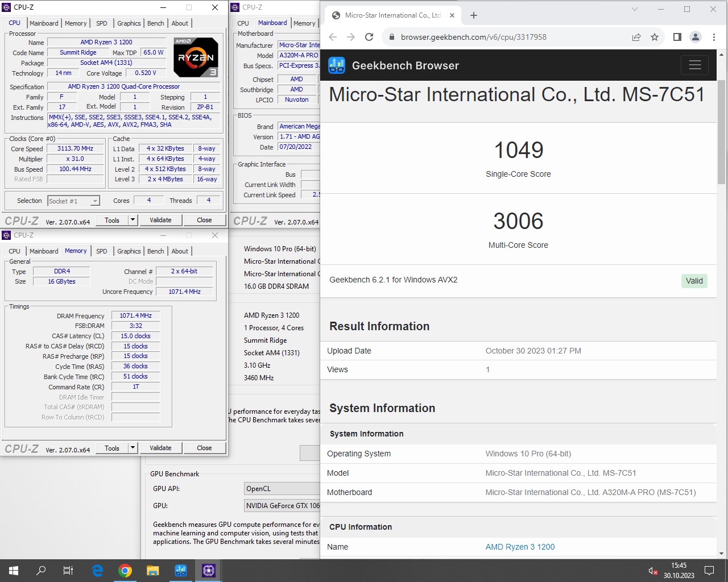Click Tools button in Memory window
Screen dimensions: 728x582
coord(112,448)
